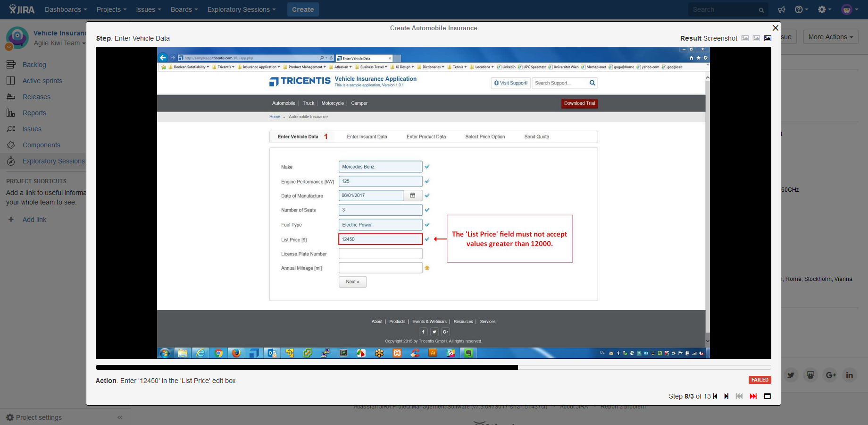Click the LinkedIn icon

click(850, 375)
